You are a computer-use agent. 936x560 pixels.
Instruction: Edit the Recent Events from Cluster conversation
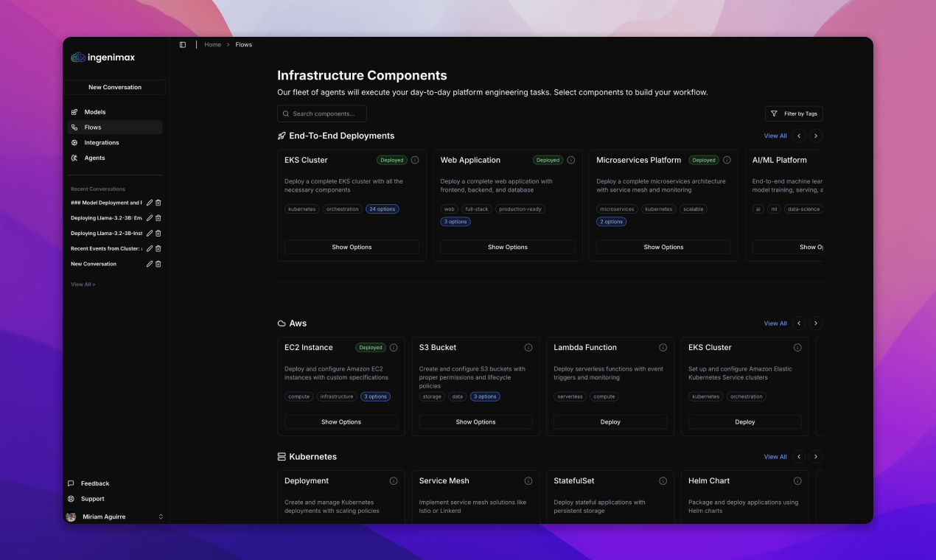pyautogui.click(x=150, y=248)
